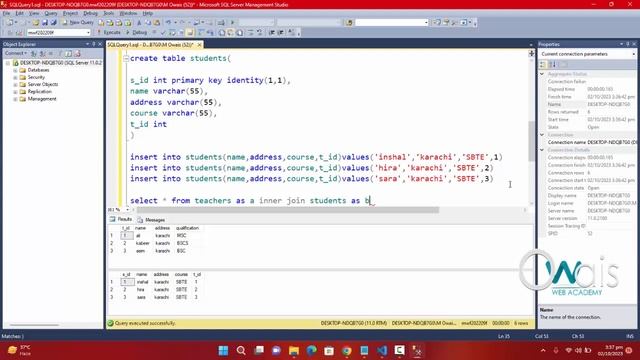
Task: Click the Save icon in toolbar
Action: pyautogui.click(x=45, y=22)
